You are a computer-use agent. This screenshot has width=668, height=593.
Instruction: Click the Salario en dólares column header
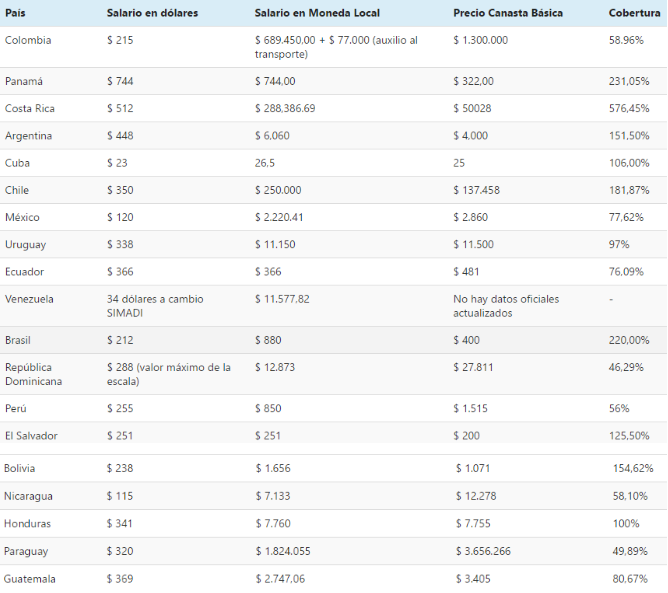pyautogui.click(x=152, y=13)
